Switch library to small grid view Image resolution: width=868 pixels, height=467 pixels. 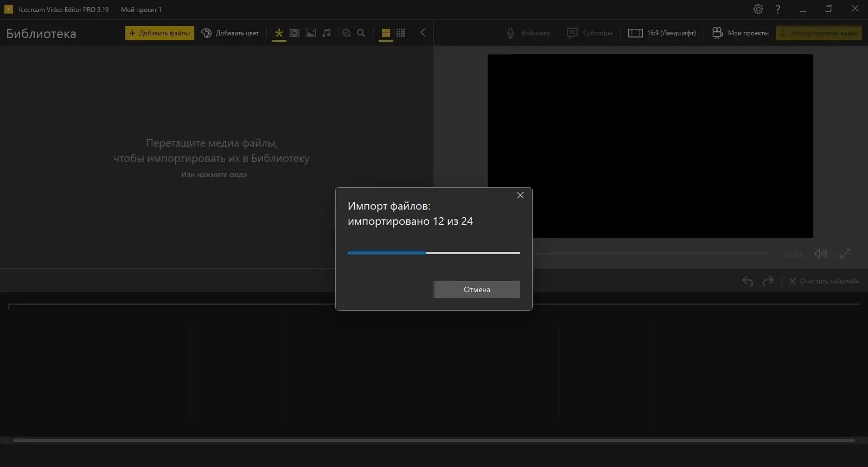[x=401, y=33]
